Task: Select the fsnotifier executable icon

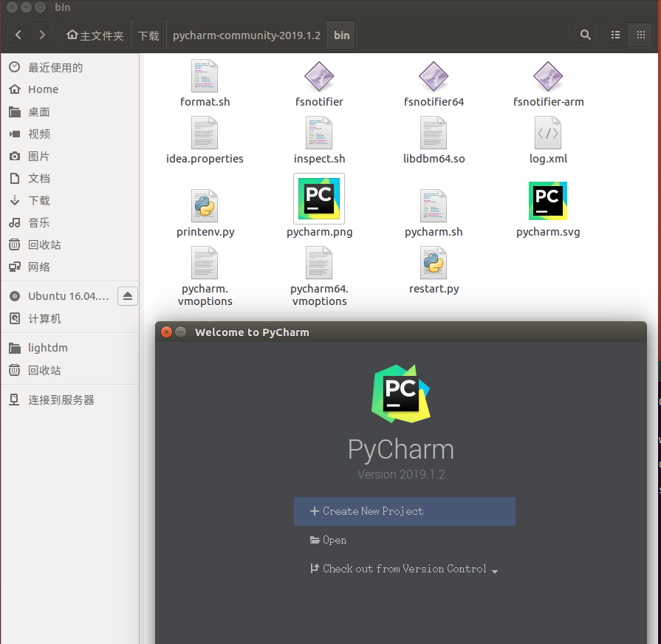Action: (319, 76)
